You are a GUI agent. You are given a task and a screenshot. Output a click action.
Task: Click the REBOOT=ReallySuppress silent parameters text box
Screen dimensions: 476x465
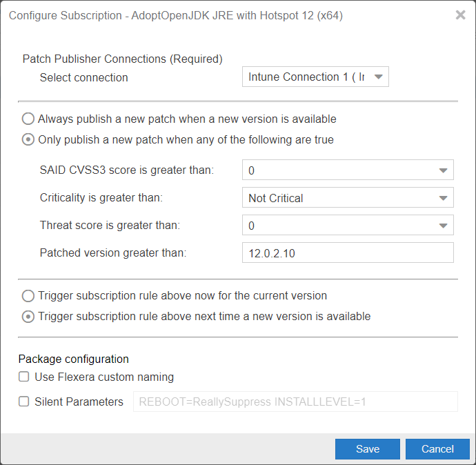coord(295,402)
